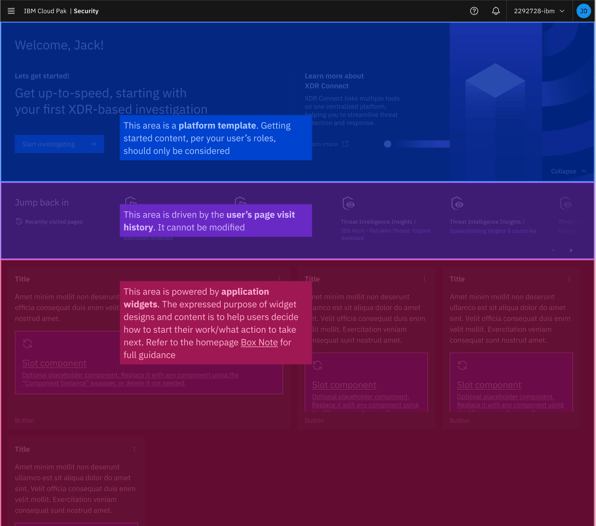Open Slot component link in the rightmost widget
Screen dimensions: 596x526
[x=489, y=385]
